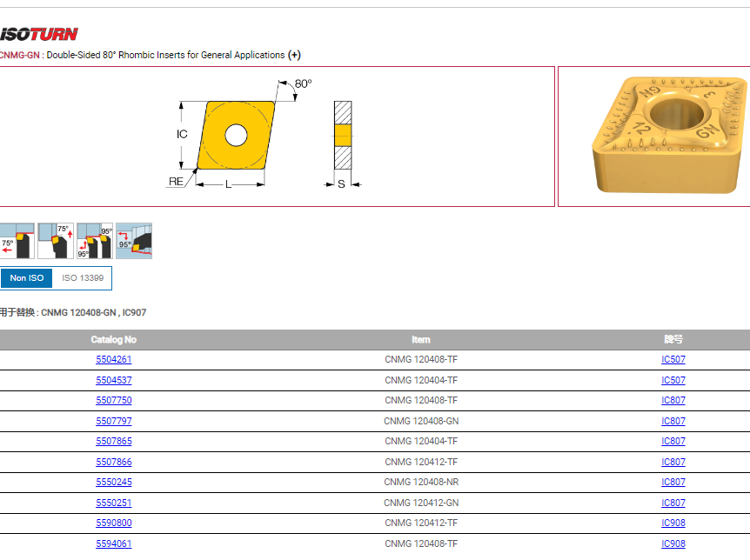The height and width of the screenshot is (560, 750).
Task: Click the 牌号 grade column header
Action: point(673,340)
